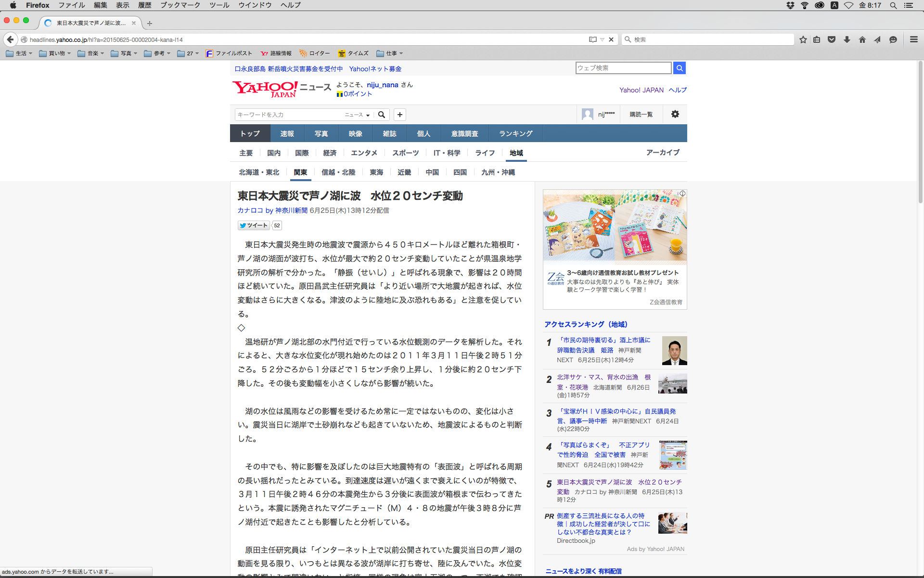Click the Firefox home icon

click(x=862, y=39)
